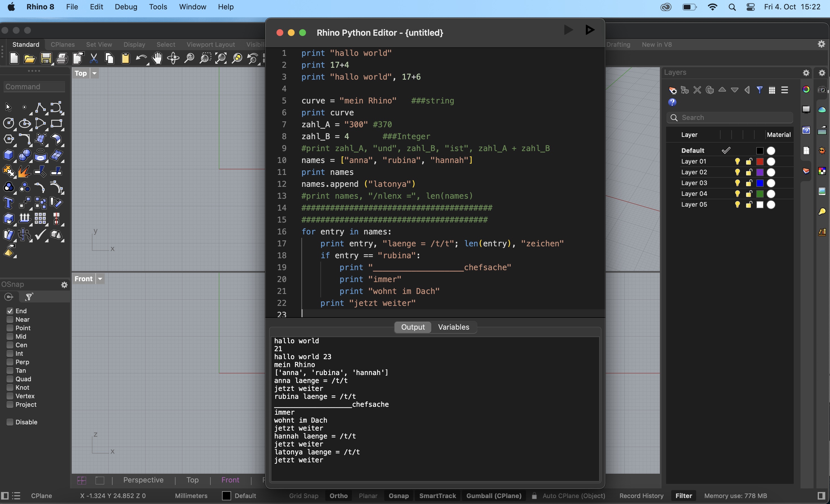
Task: Click Layer 02's purple color swatch
Action: [760, 172]
